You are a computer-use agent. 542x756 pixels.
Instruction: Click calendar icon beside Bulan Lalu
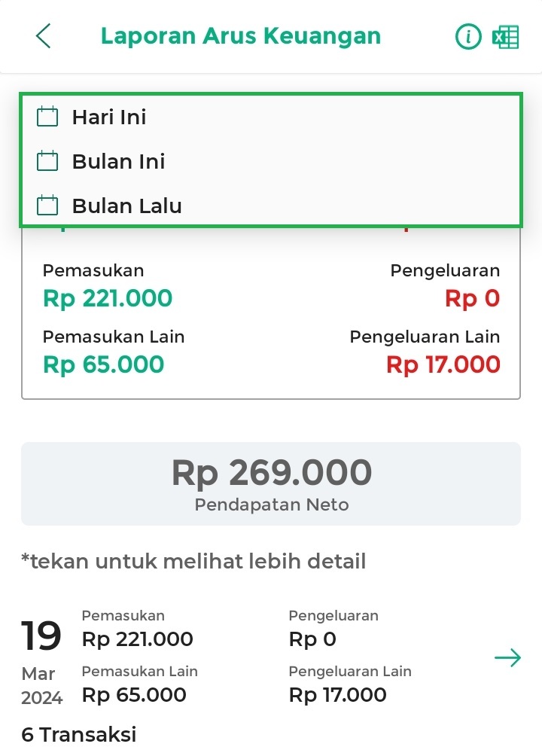coord(47,206)
